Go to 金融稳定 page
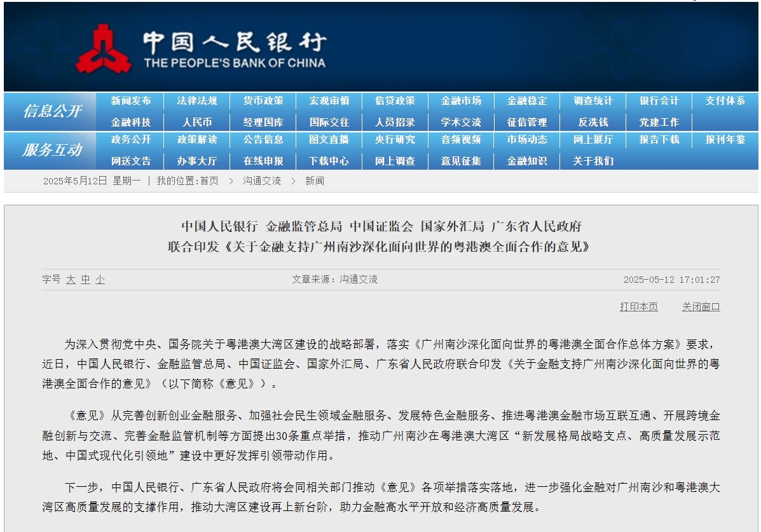 pos(527,101)
